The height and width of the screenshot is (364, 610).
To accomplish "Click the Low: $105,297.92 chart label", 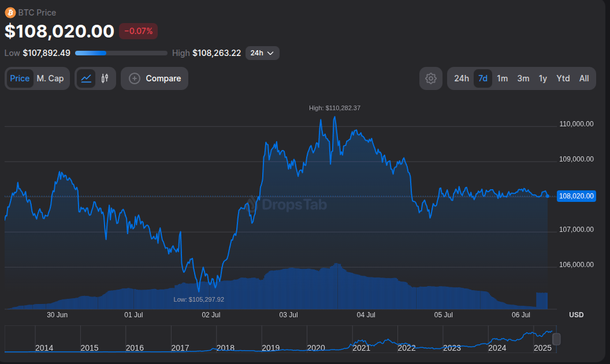I will pyautogui.click(x=199, y=299).
